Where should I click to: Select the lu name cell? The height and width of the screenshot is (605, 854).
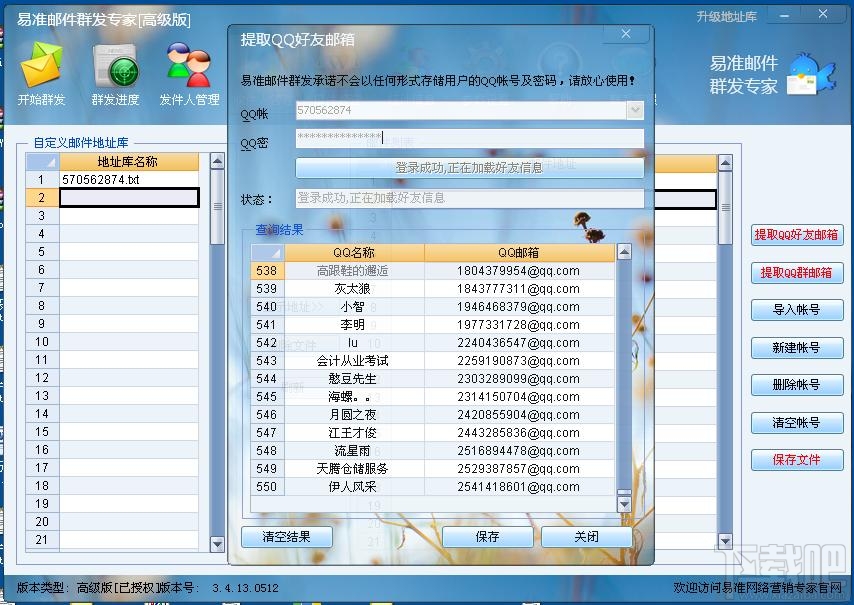click(x=354, y=343)
